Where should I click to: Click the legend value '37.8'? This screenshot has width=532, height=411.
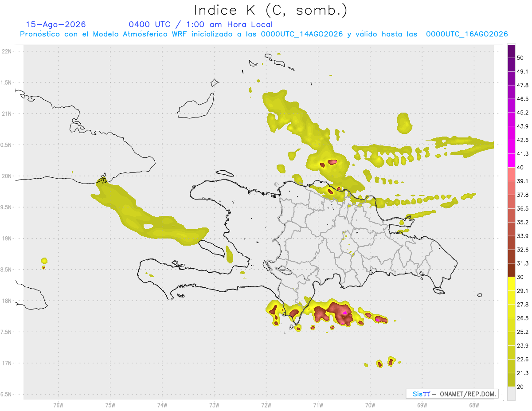click(x=523, y=195)
